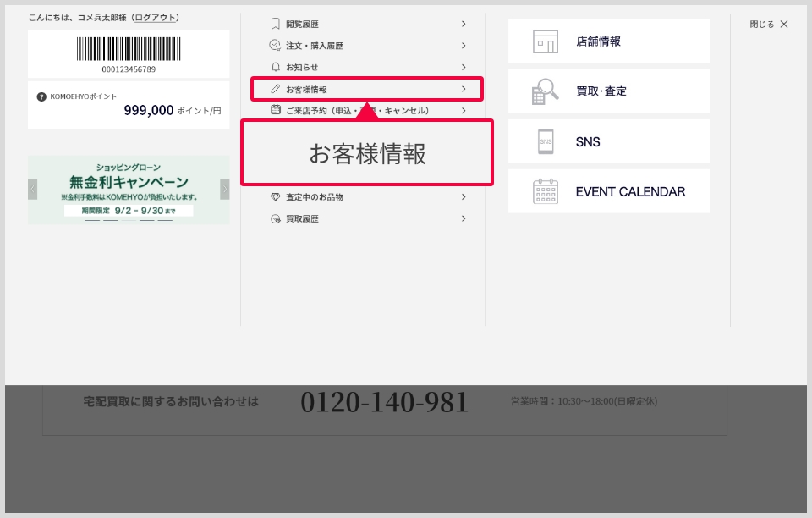Close the menu with 閉じる
Viewport: 812px width, 518px height.
tap(769, 25)
